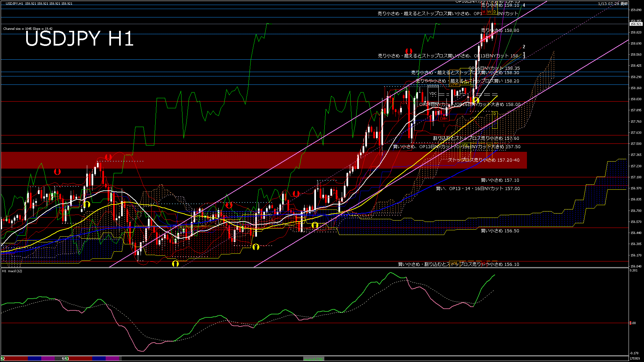
Task: Click the large USDJPY H1 title label
Action: (x=79, y=39)
